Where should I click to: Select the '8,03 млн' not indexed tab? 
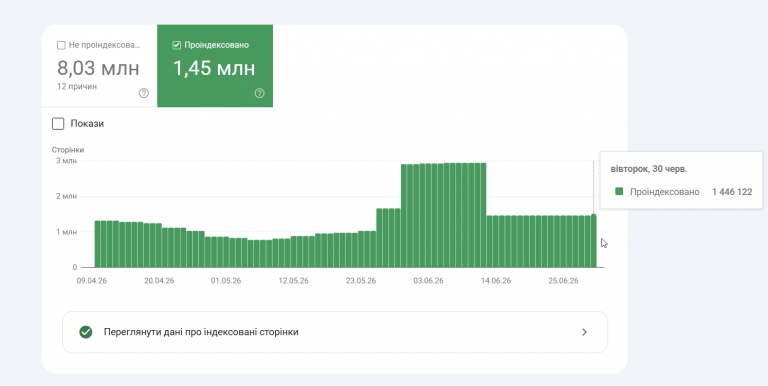[x=99, y=66]
